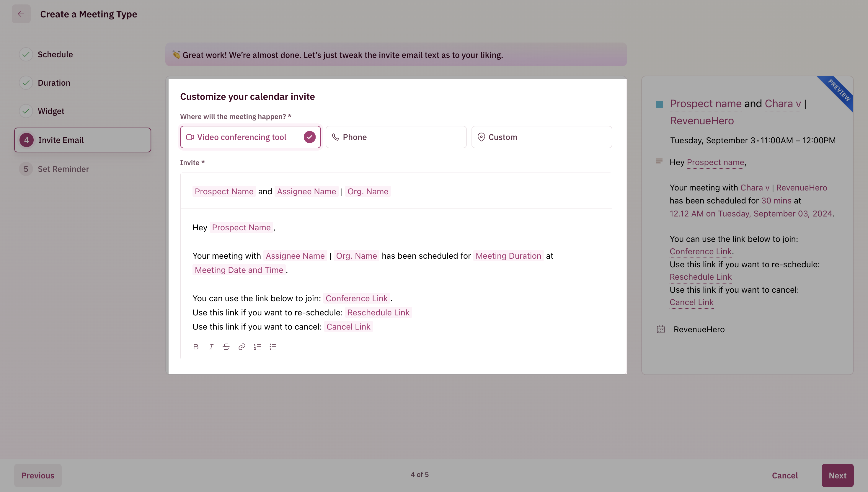This screenshot has height=492, width=868.
Task: Click the Next button
Action: point(837,475)
